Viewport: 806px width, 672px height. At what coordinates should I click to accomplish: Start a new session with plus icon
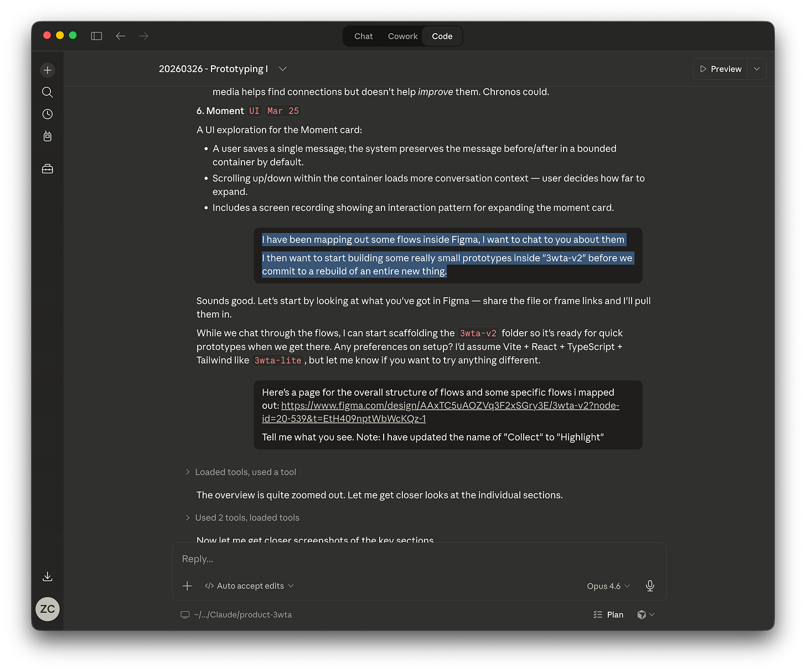[48, 70]
